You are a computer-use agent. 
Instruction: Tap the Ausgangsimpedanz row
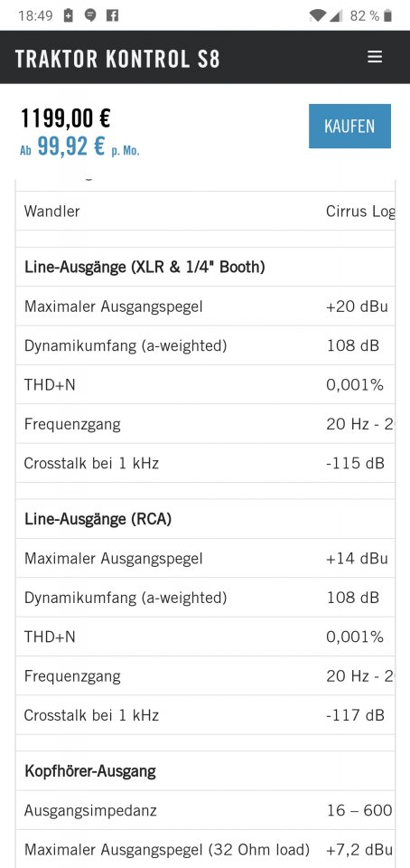tap(205, 810)
